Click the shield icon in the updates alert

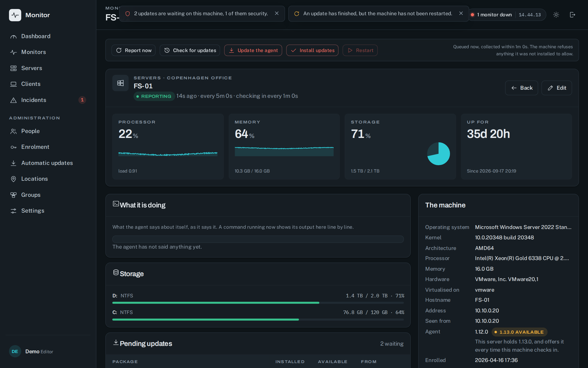127,14
